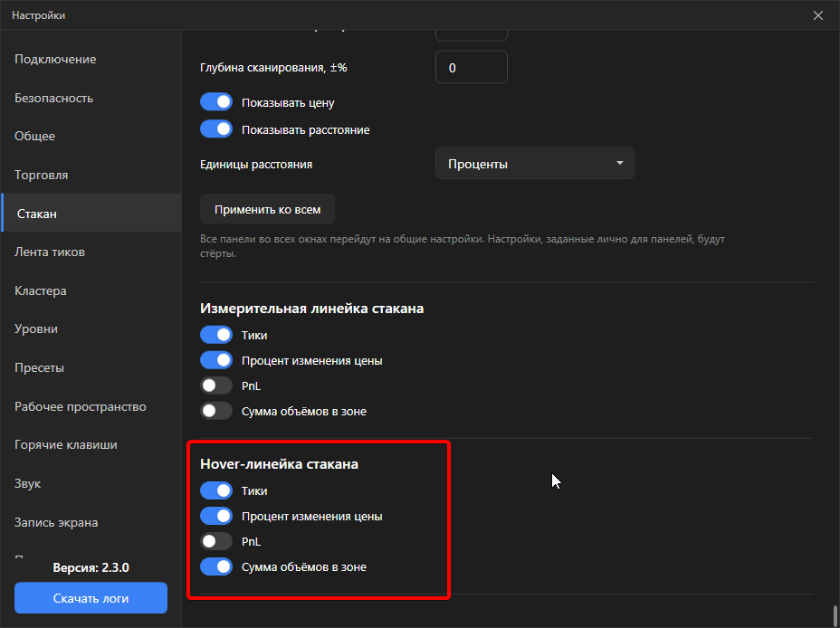Switch to the 'Кластера' section
This screenshot has width=840, height=628.
pyautogui.click(x=91, y=290)
